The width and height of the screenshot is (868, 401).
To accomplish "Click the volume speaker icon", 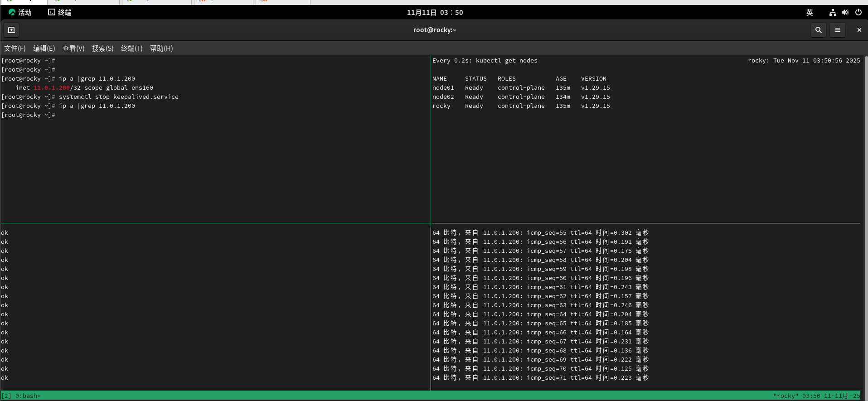I will point(845,12).
